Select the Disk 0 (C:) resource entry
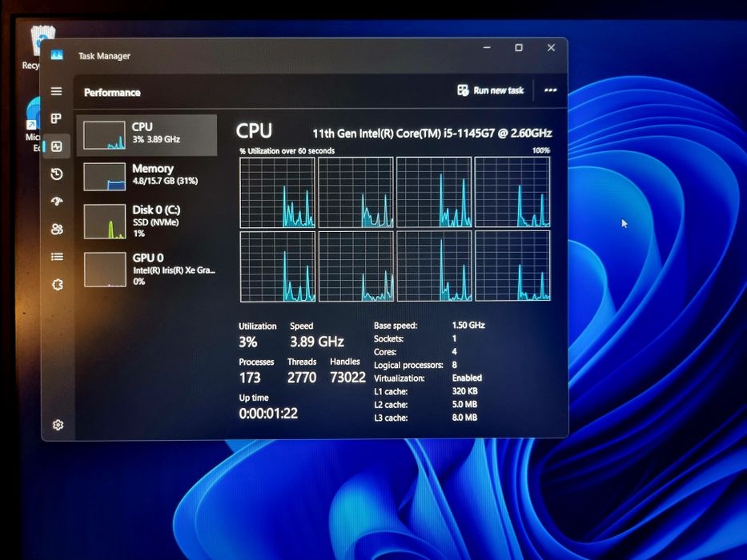The width and height of the screenshot is (747, 560). point(147,221)
